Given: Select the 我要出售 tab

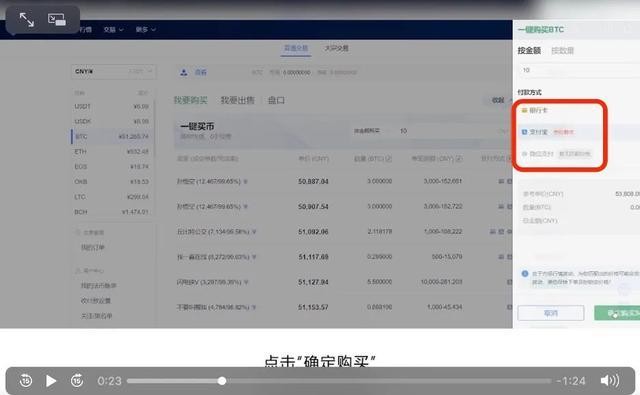Looking at the screenshot, I should point(238,100).
